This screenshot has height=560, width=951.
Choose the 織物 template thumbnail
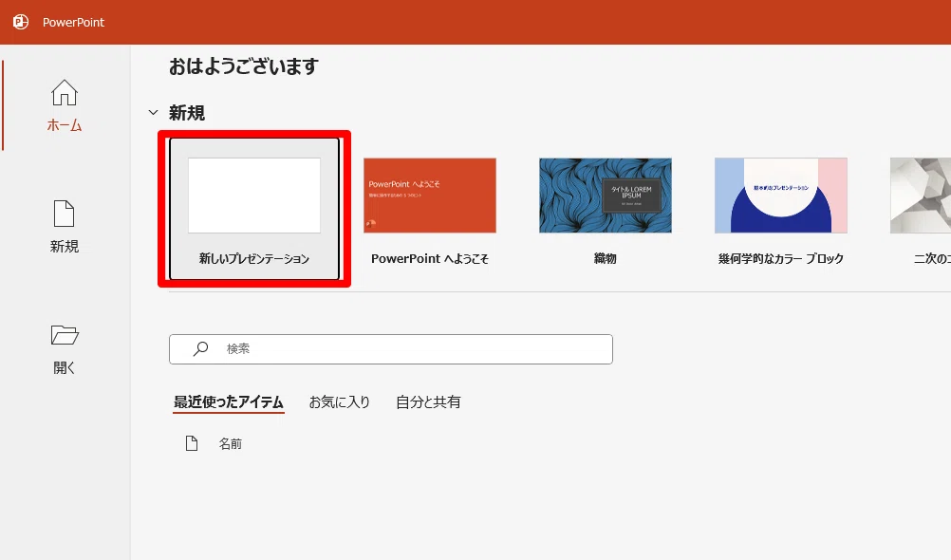tap(606, 196)
